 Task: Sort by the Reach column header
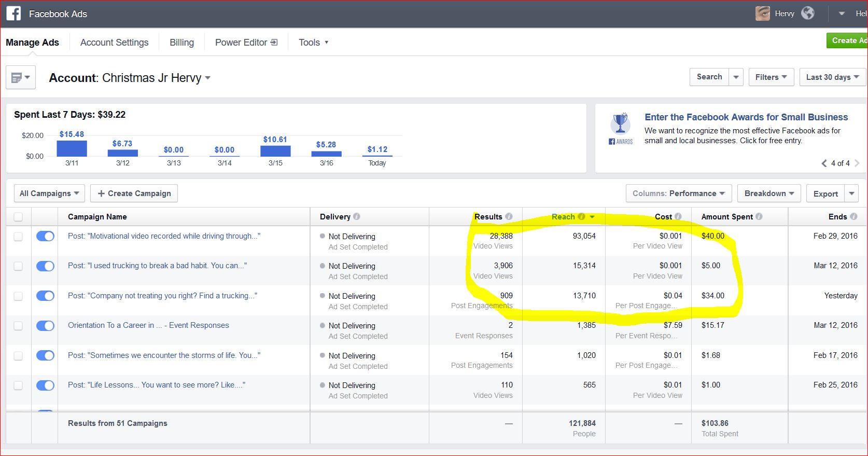(x=563, y=217)
